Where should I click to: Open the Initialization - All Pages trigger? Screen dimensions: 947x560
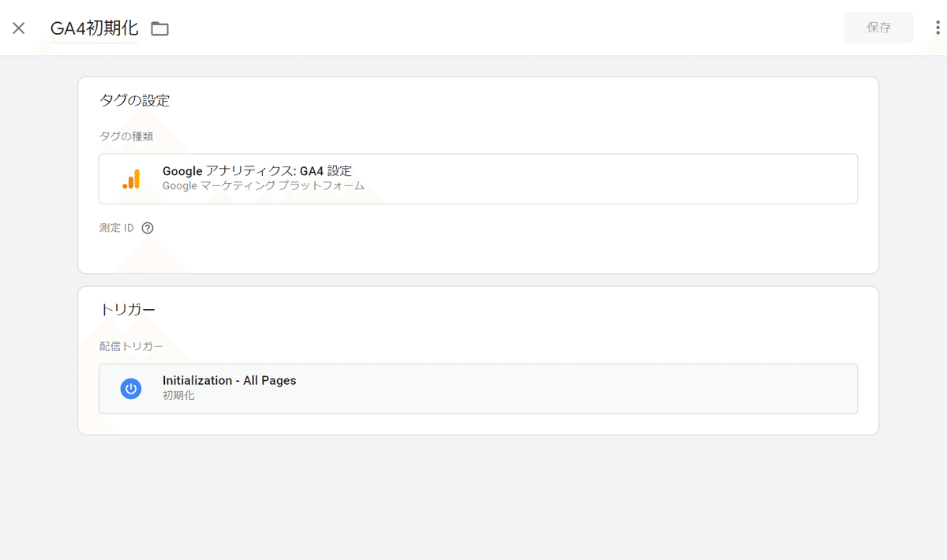(x=478, y=389)
